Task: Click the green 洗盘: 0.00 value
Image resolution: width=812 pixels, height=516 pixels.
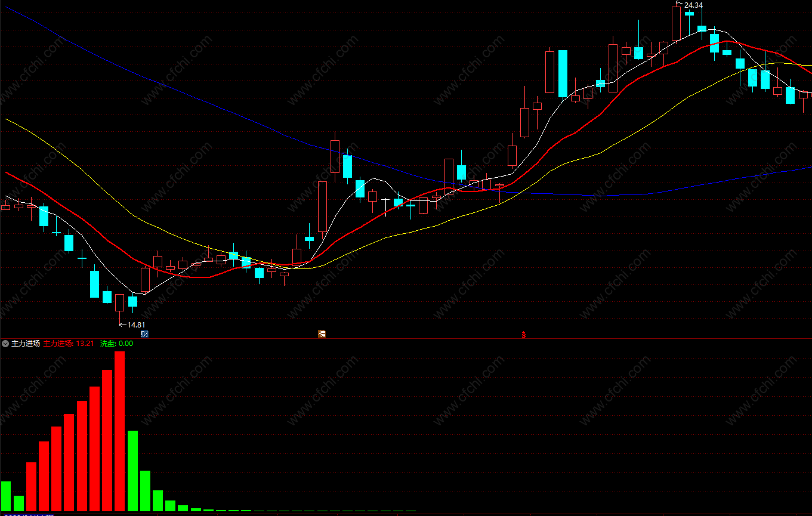Action: pos(116,344)
